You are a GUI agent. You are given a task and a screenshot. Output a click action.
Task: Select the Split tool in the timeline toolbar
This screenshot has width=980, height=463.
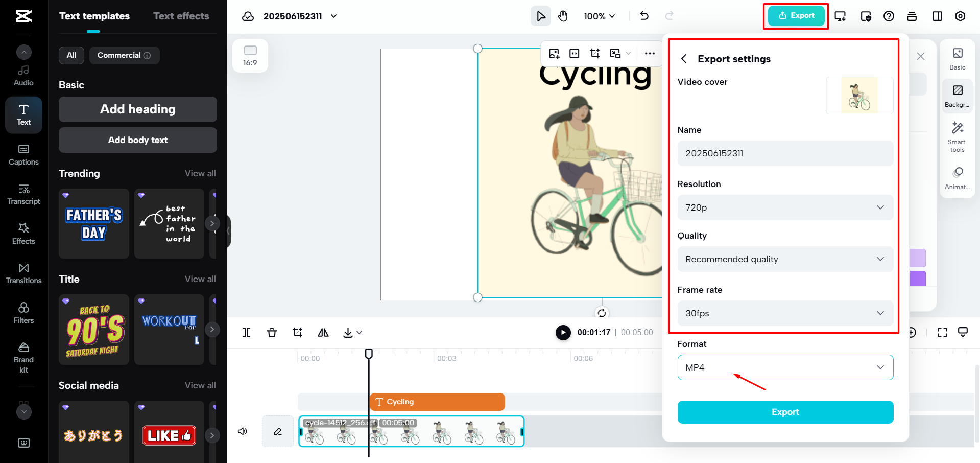[246, 332]
